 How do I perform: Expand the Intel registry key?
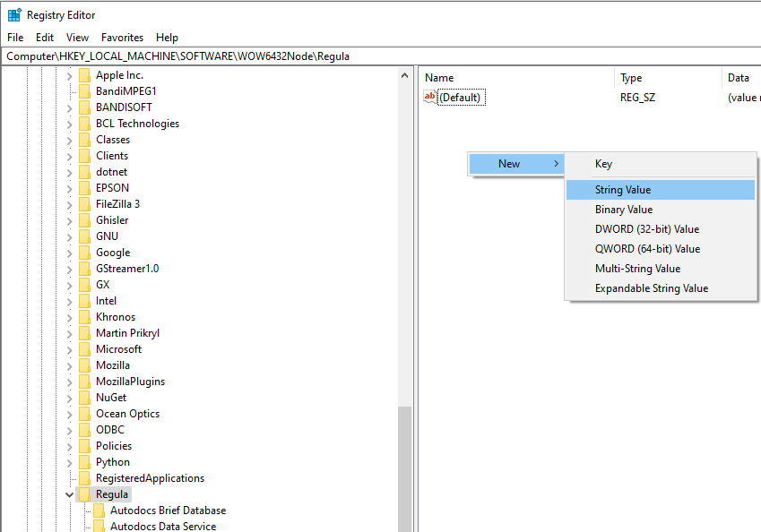coord(71,300)
